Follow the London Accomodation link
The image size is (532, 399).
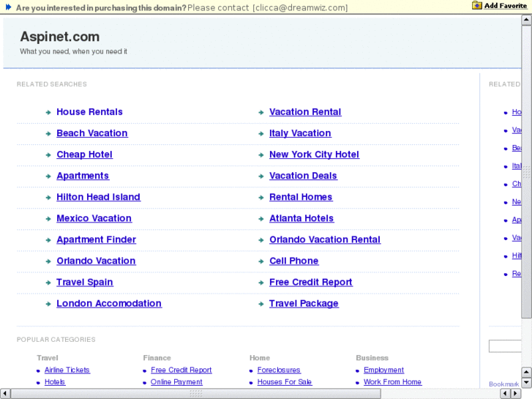tap(109, 304)
